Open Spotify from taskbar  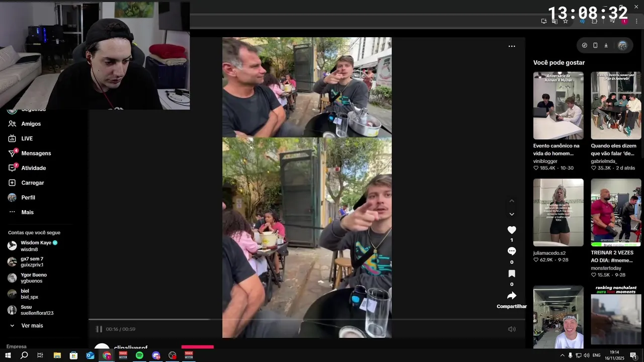point(139,355)
